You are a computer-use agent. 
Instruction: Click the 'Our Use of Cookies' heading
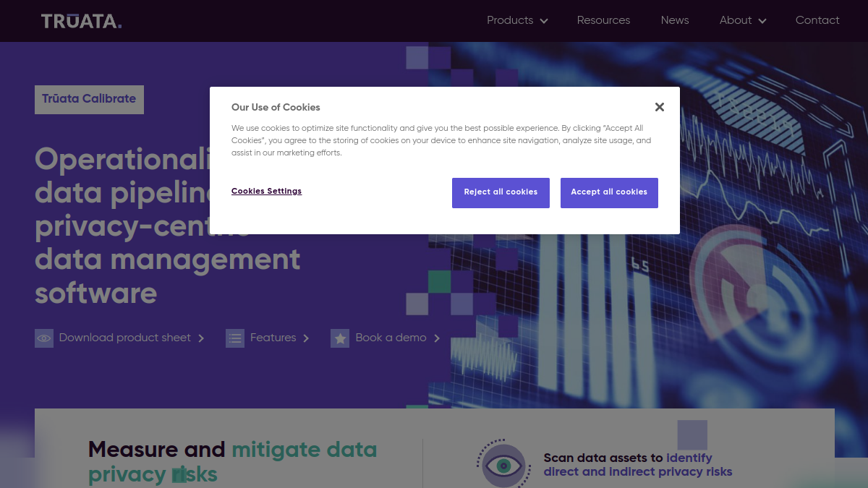276,107
